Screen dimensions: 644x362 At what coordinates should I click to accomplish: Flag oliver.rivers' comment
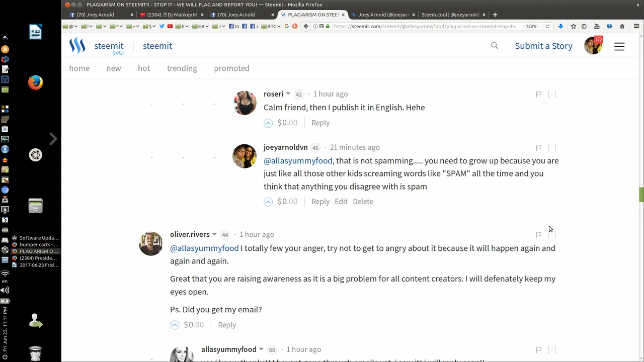(538, 235)
